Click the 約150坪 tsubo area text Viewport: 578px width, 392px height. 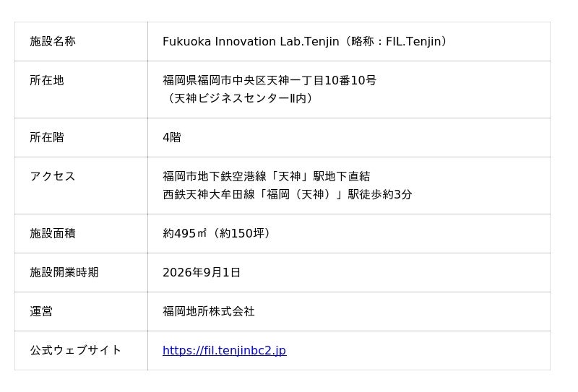242,233
